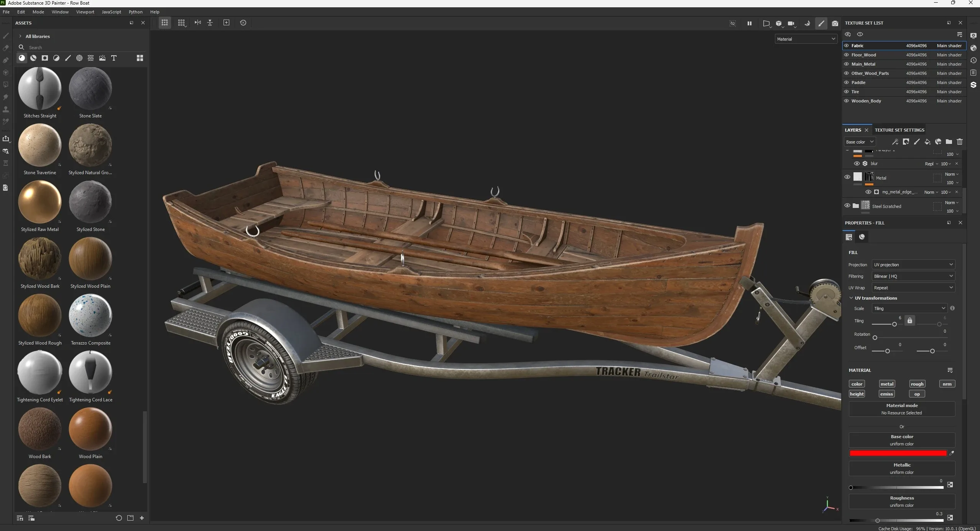Switch to Texture Set Settings tab

tap(899, 130)
